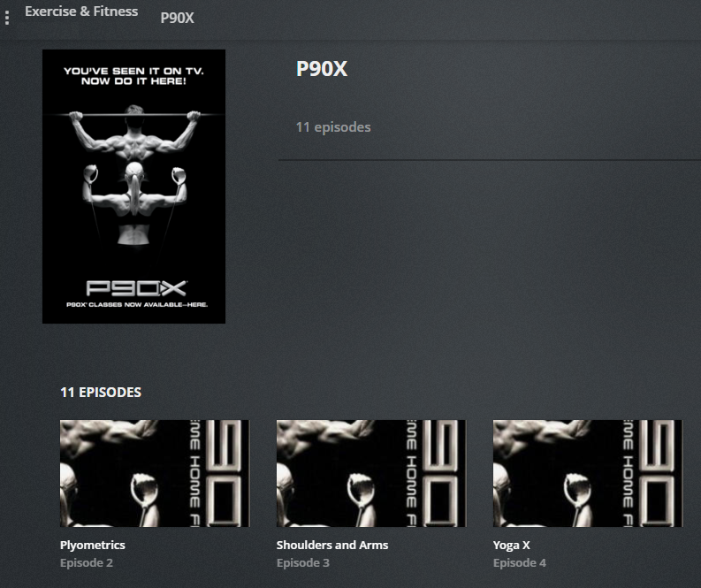Click the P90X show title heading
The image size is (701, 588).
322,69
